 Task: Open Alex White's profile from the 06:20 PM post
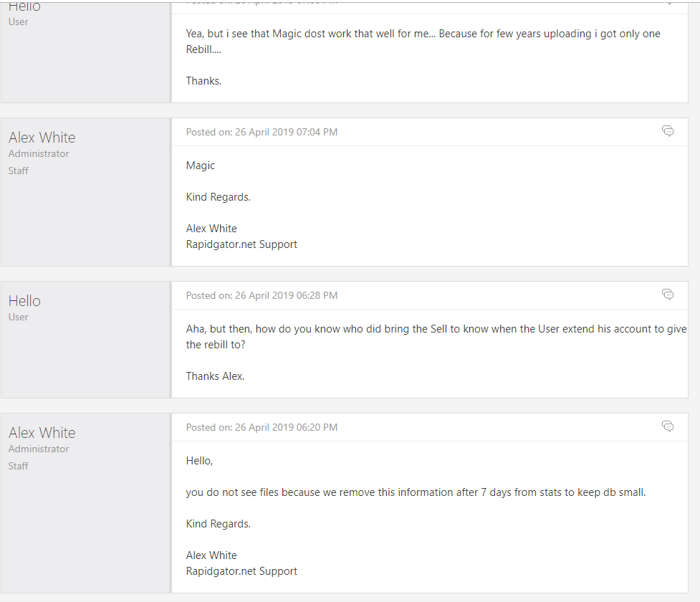(x=42, y=433)
